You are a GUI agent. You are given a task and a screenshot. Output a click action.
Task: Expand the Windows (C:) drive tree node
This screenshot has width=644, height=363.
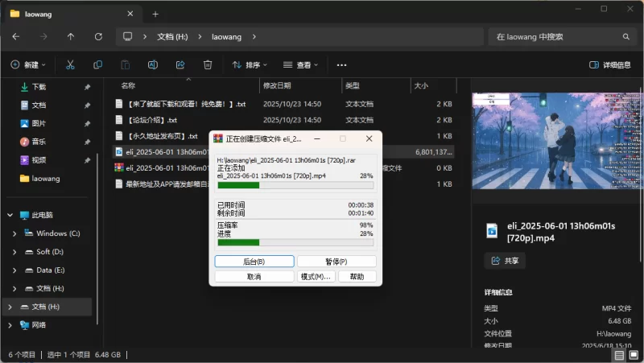(14, 233)
